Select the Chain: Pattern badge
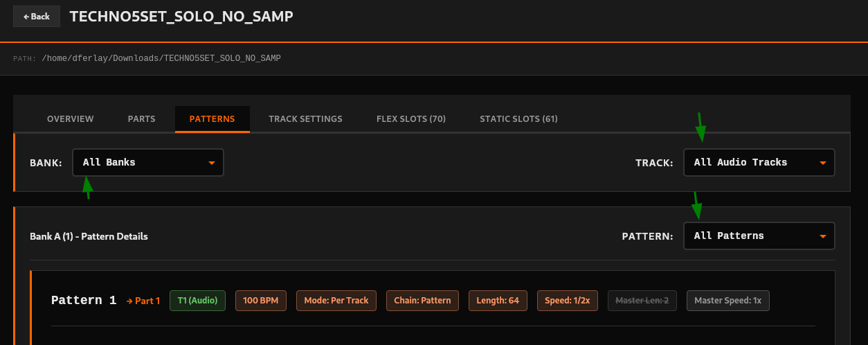The width and height of the screenshot is (868, 345). [x=422, y=301]
